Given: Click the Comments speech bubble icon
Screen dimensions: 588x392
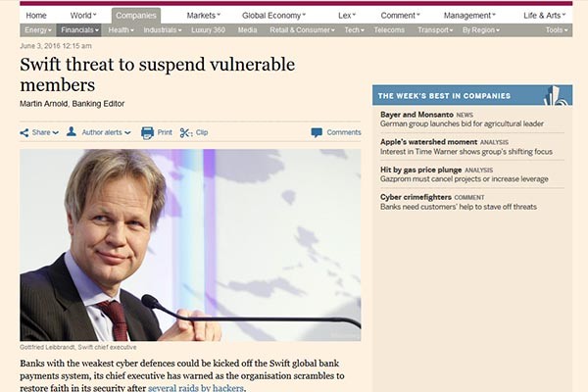Looking at the screenshot, I should click(x=317, y=132).
